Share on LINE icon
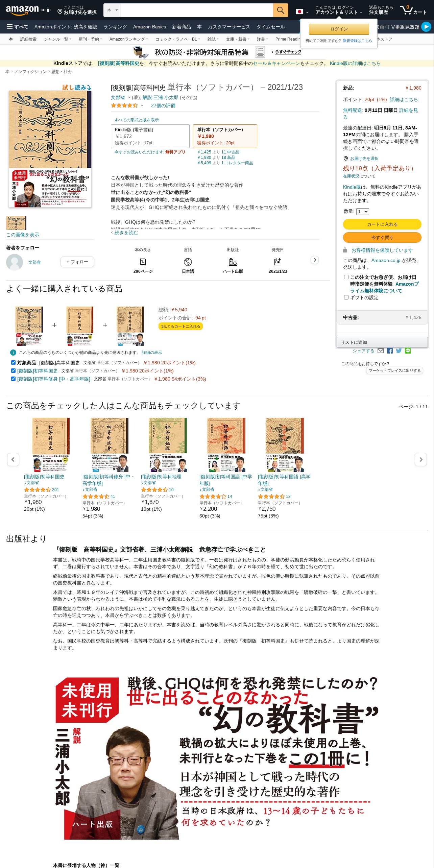434x868 pixels. (408, 351)
